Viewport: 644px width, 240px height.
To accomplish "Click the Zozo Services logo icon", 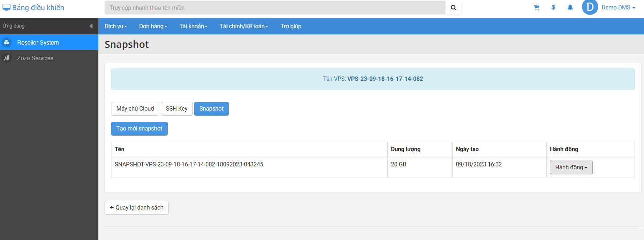I will click(x=7, y=58).
